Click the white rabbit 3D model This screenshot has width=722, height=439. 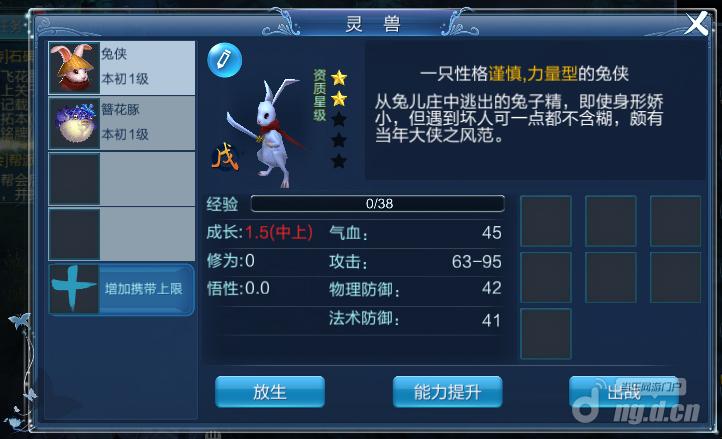coord(268,133)
